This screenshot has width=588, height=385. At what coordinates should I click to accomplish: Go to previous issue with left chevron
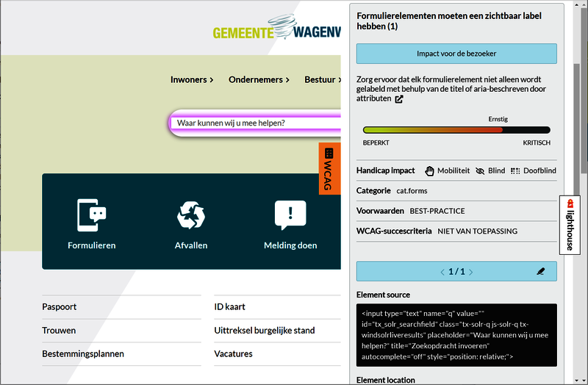[x=442, y=272]
